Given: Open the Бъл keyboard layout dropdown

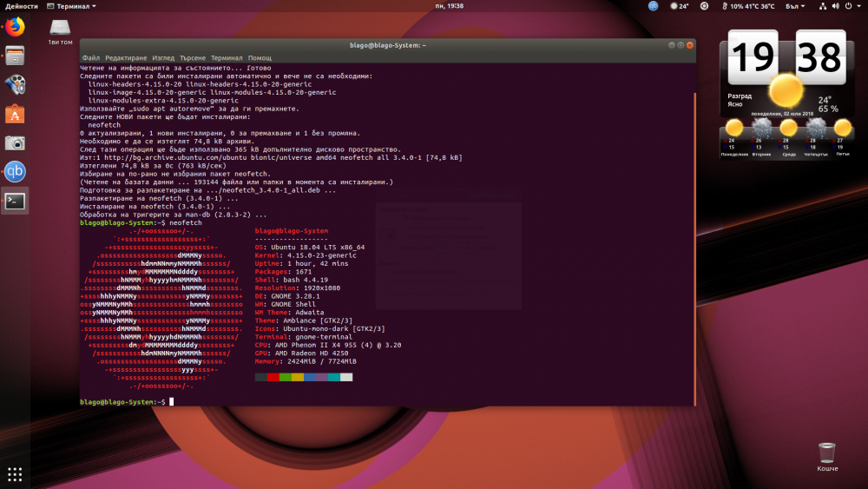Looking at the screenshot, I should (x=795, y=6).
